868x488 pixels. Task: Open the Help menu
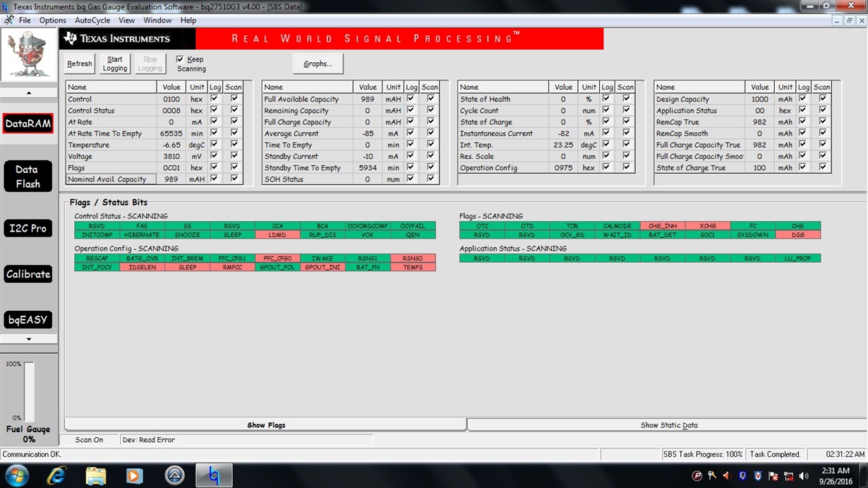(188, 20)
